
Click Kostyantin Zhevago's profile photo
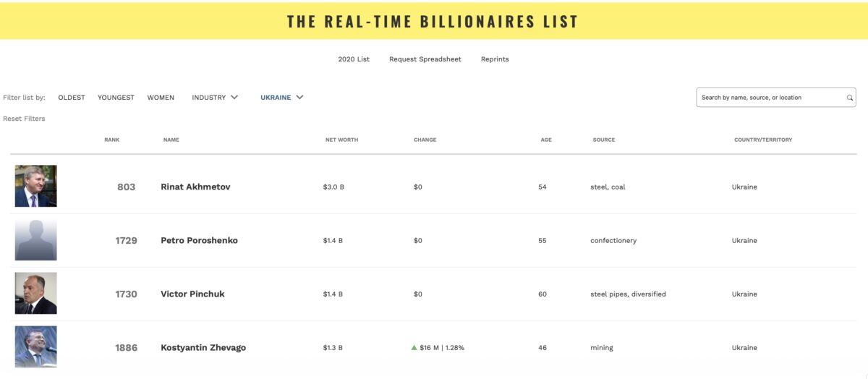point(36,347)
